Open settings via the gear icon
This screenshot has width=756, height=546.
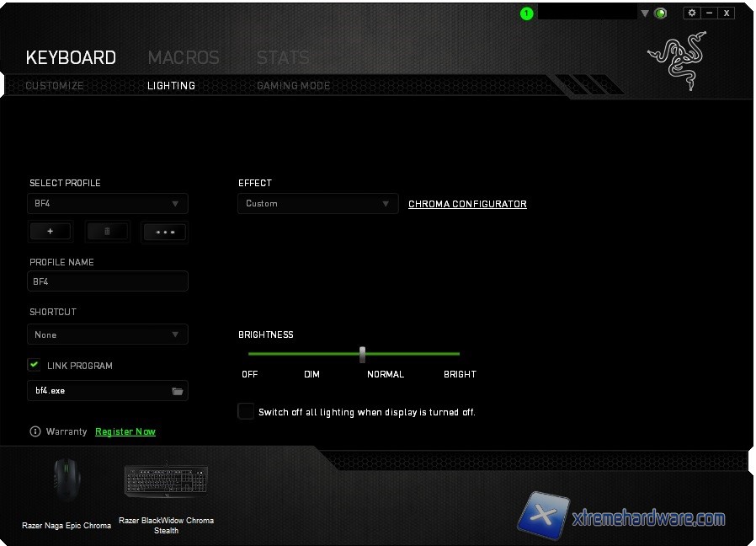tap(691, 13)
